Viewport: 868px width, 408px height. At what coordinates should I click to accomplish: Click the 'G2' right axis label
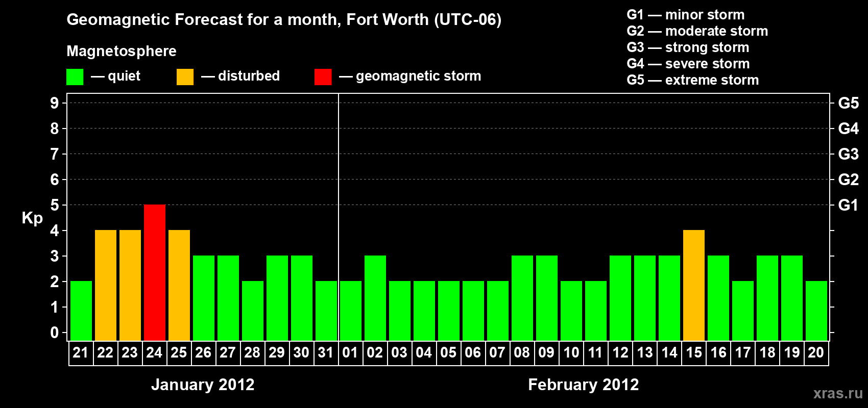click(x=849, y=180)
